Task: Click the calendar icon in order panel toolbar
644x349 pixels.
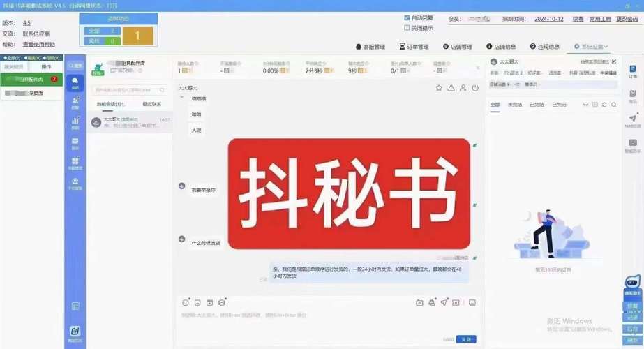Action: coord(594,105)
